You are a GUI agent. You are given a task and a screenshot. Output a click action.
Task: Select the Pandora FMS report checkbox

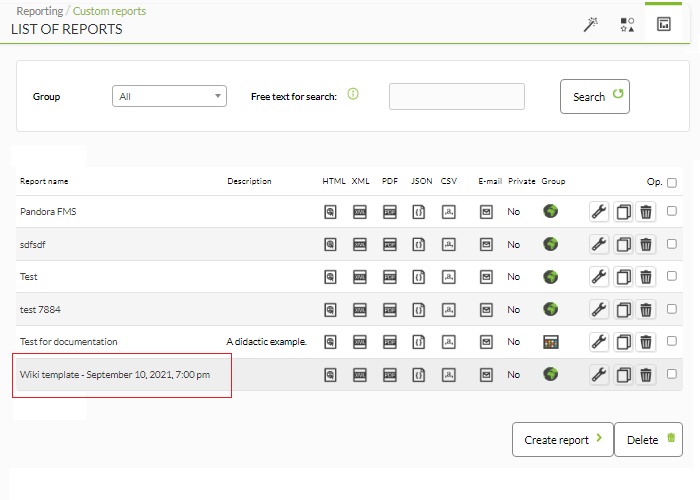[x=671, y=211]
